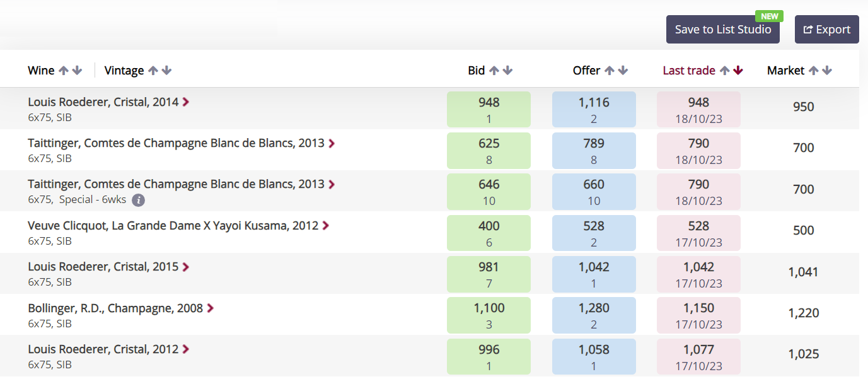Sort Vintage column descending arrow

pyautogui.click(x=166, y=71)
